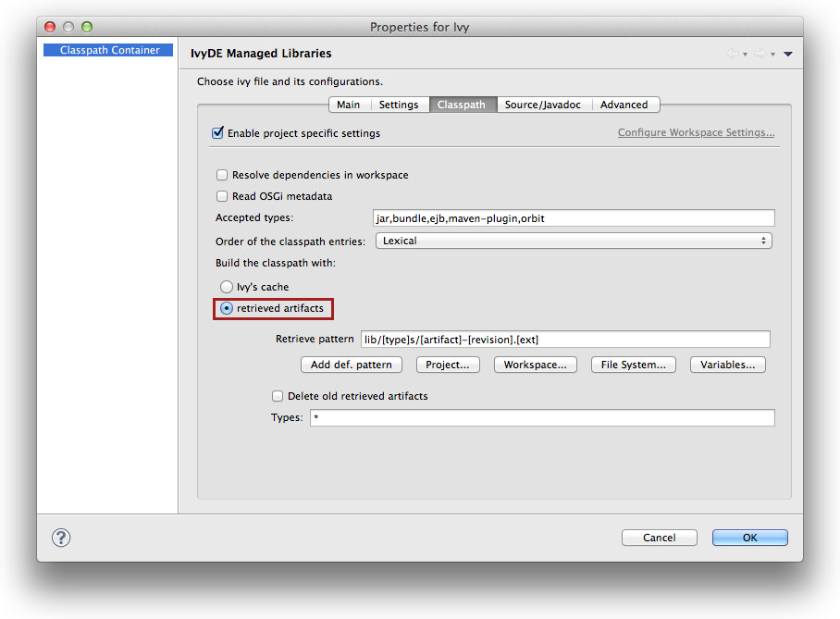Viewport: 840px width, 619px height.
Task: Click the forward navigation arrow icon
Action: pyautogui.click(x=760, y=55)
